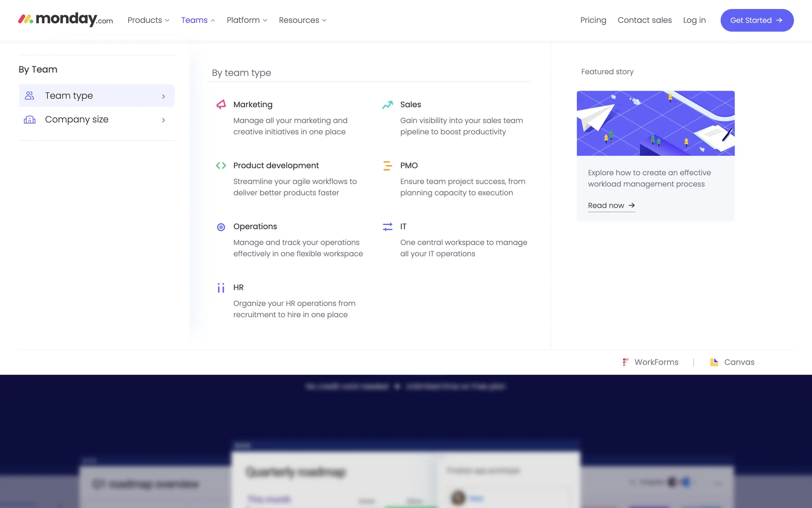This screenshot has height=508, width=812.
Task: Click the Operations target icon
Action: (221, 227)
